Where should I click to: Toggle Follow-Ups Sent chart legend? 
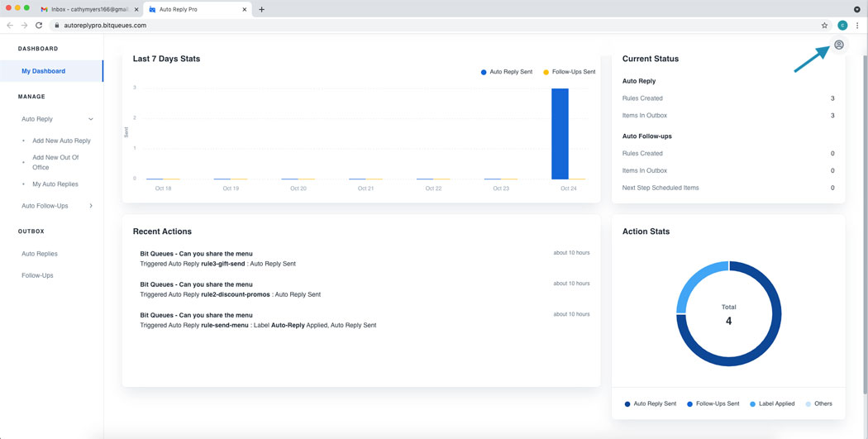(569, 72)
